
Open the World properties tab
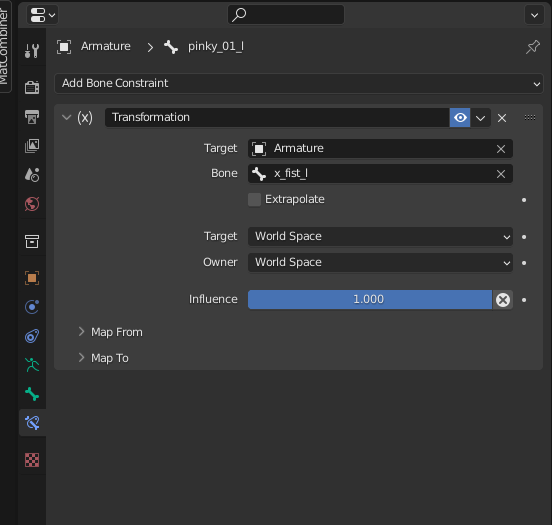pos(32,204)
